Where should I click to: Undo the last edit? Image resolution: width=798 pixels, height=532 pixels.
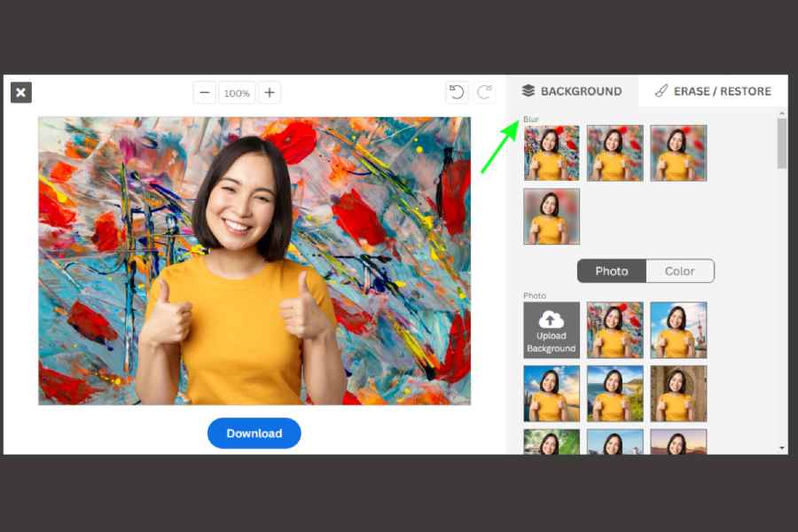pos(457,92)
